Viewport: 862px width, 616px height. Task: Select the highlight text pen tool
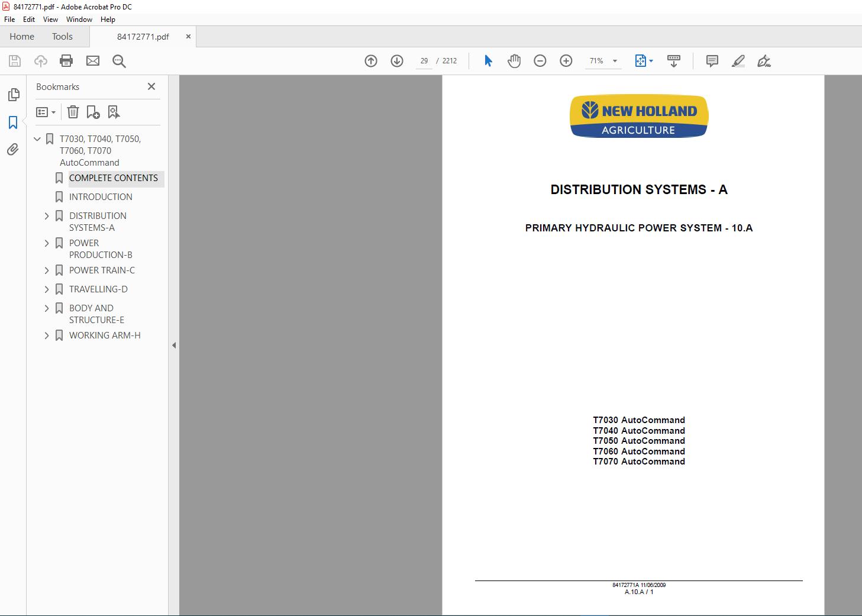(738, 61)
